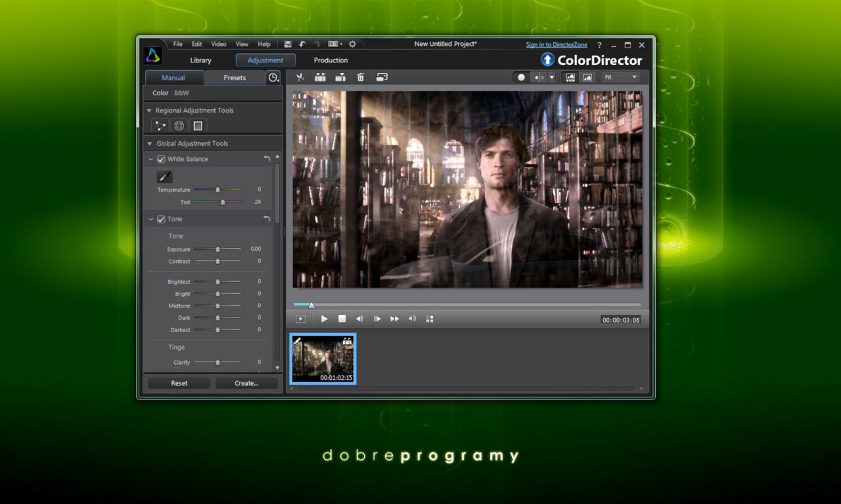Click the volume speaker icon
Viewport: 841px width, 504px height.
tap(413, 319)
